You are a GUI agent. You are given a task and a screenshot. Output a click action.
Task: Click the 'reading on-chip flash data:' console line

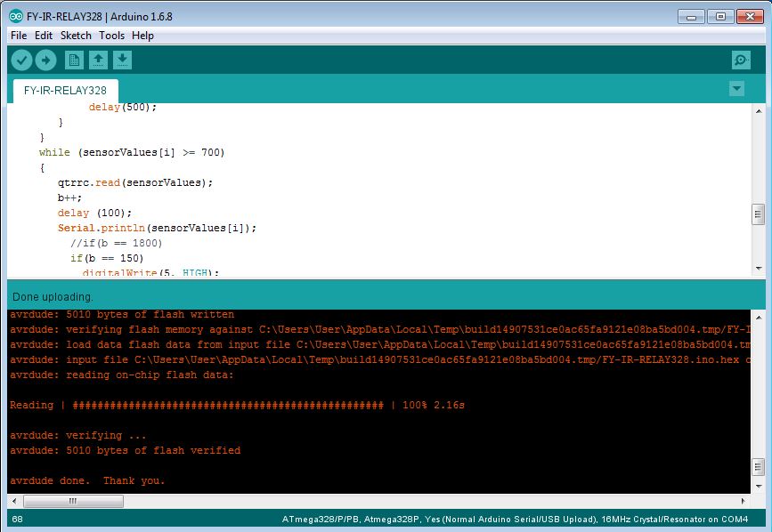[x=122, y=375]
